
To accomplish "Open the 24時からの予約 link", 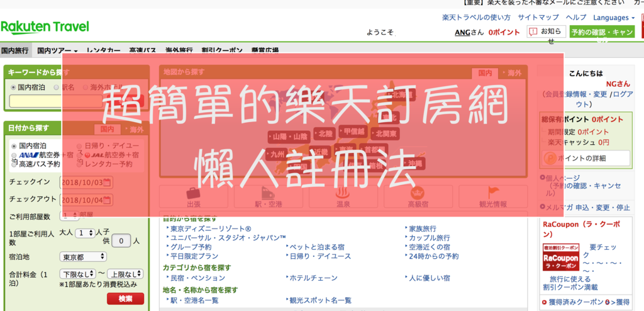I will point(434,256).
